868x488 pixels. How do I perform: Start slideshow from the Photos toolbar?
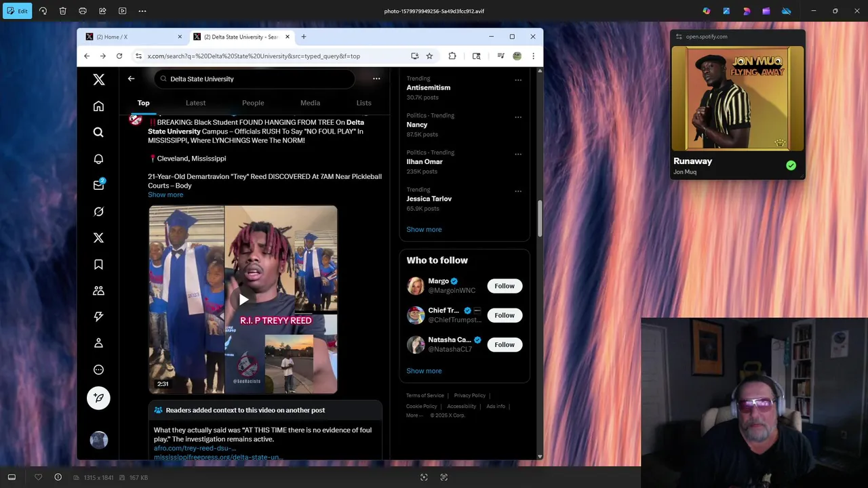click(122, 11)
